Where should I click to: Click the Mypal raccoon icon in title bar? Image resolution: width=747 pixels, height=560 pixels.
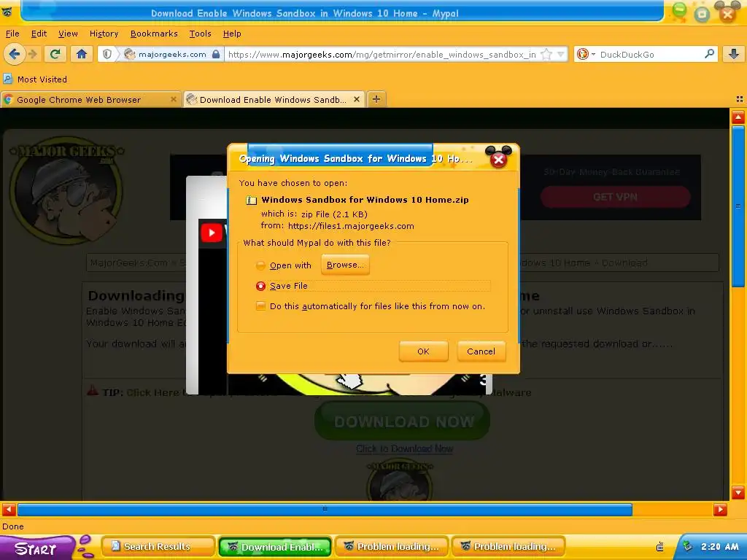(x=7, y=12)
